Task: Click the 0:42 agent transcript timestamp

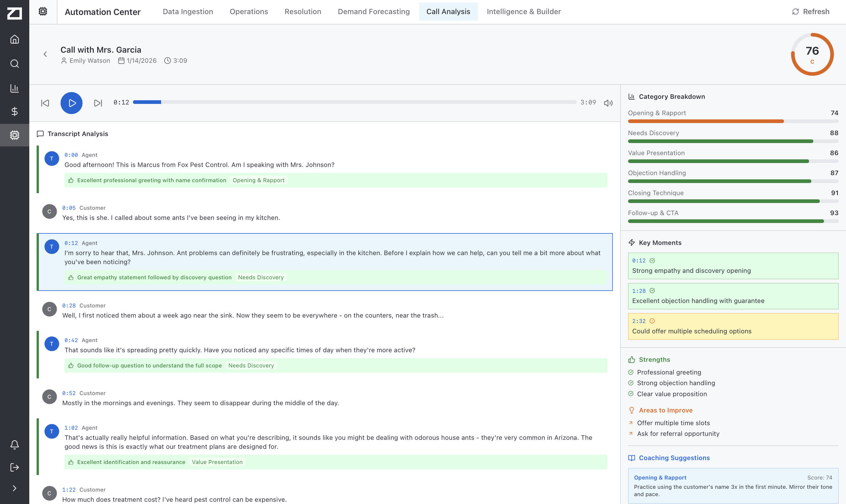Action: pyautogui.click(x=71, y=340)
